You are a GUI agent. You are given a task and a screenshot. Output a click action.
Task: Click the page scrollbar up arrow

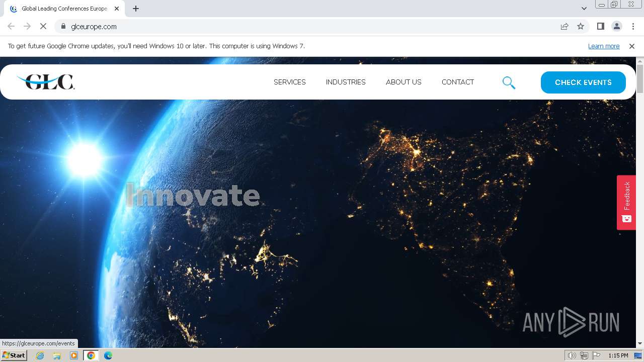[640, 61]
